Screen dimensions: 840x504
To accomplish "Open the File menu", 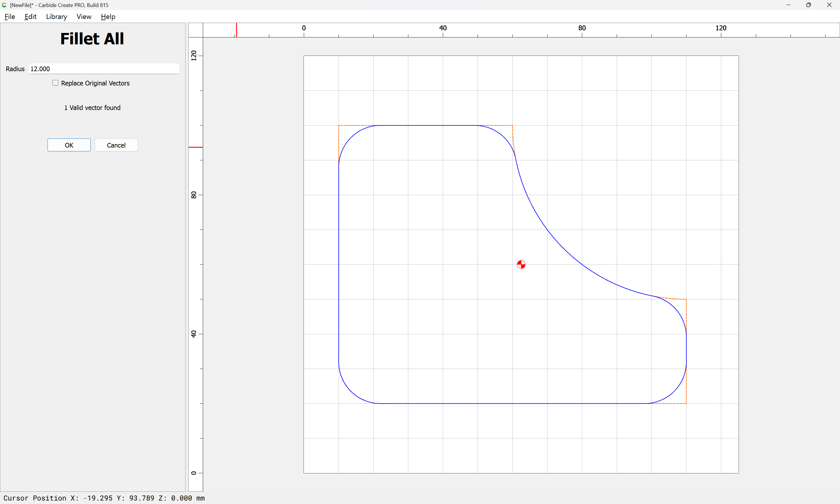I will click(x=10, y=17).
